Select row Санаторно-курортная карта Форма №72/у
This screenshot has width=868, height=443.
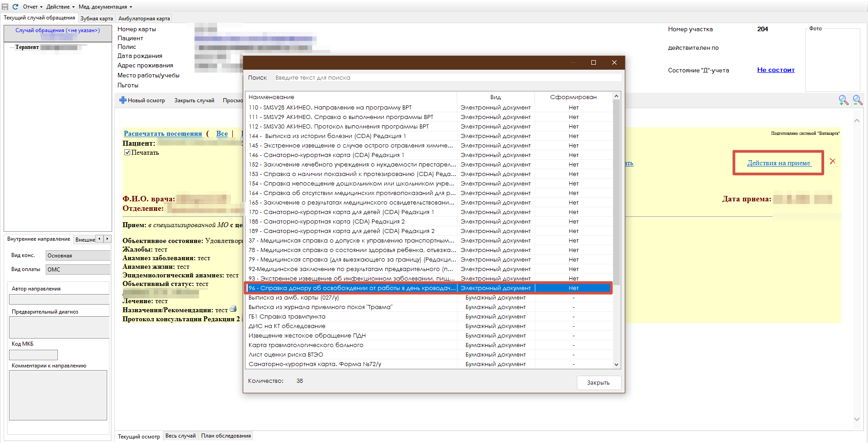[x=429, y=364]
